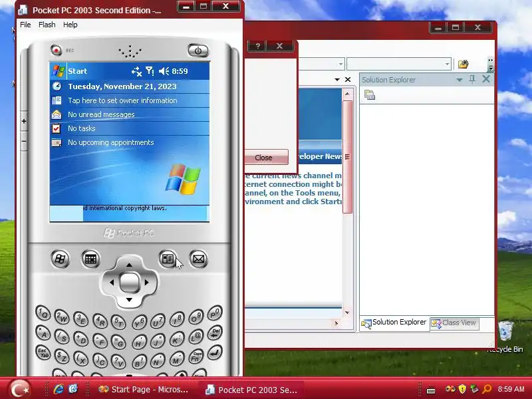The height and width of the screenshot is (399, 532).
Task: Open No upcoming appointments entry
Action: tap(110, 142)
